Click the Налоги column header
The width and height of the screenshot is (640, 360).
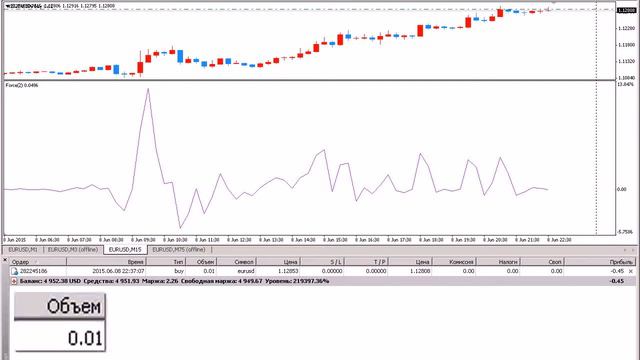point(498,262)
